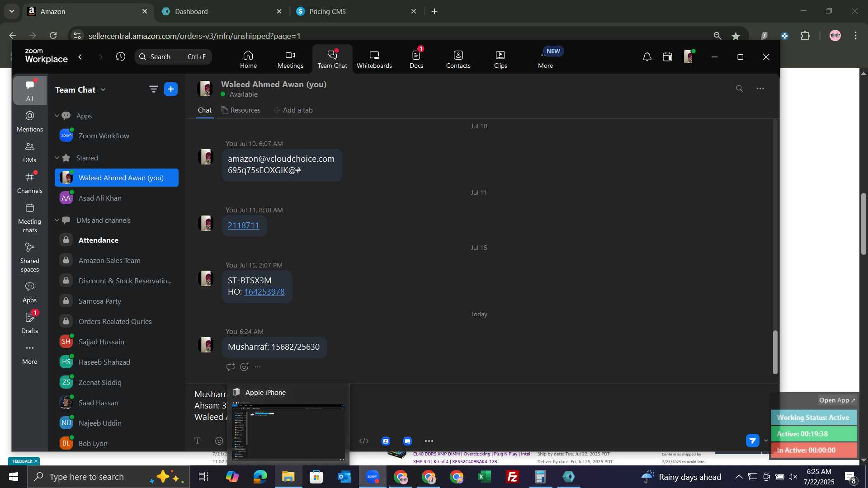Open Najeeb Uddin chat
Image resolution: width=868 pixels, height=488 pixels.
(x=117, y=423)
